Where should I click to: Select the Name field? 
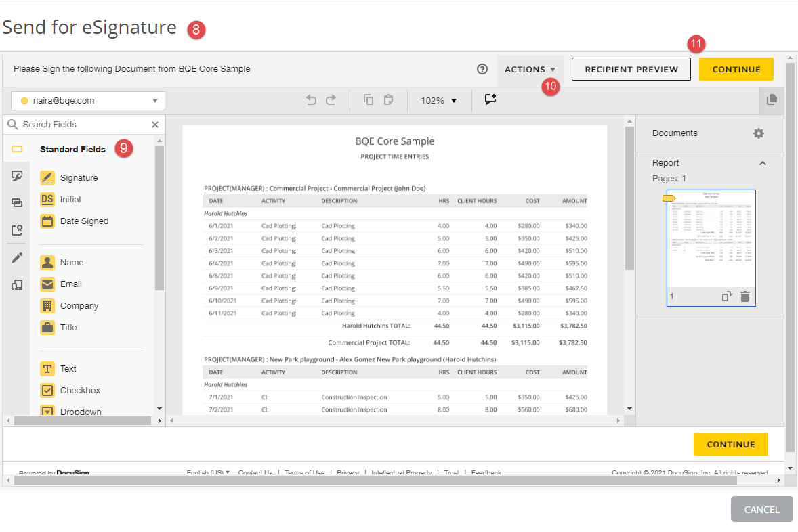click(x=62, y=263)
